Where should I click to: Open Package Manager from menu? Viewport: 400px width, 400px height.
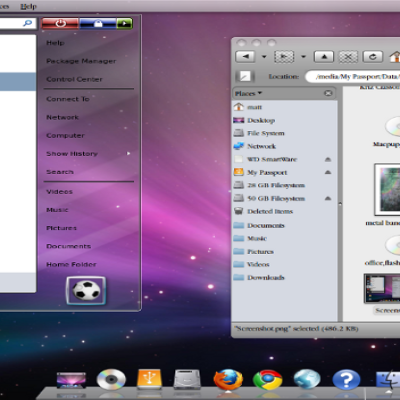click(81, 61)
